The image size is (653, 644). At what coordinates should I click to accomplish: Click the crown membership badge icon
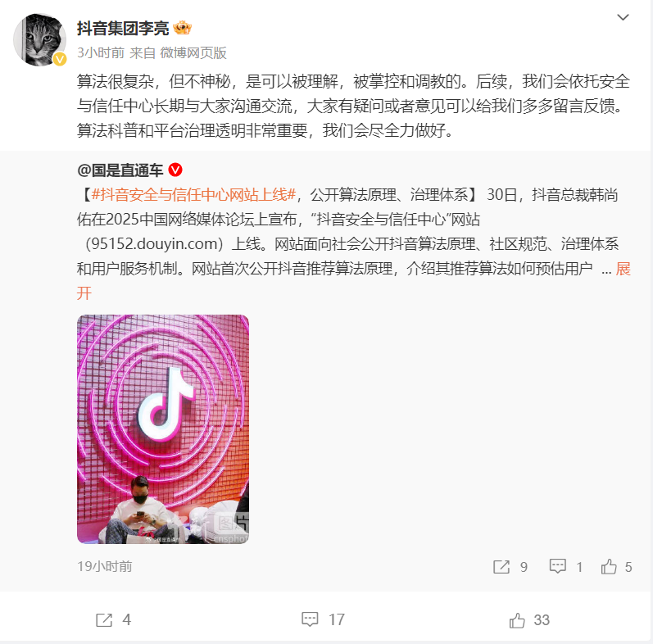coord(182,29)
